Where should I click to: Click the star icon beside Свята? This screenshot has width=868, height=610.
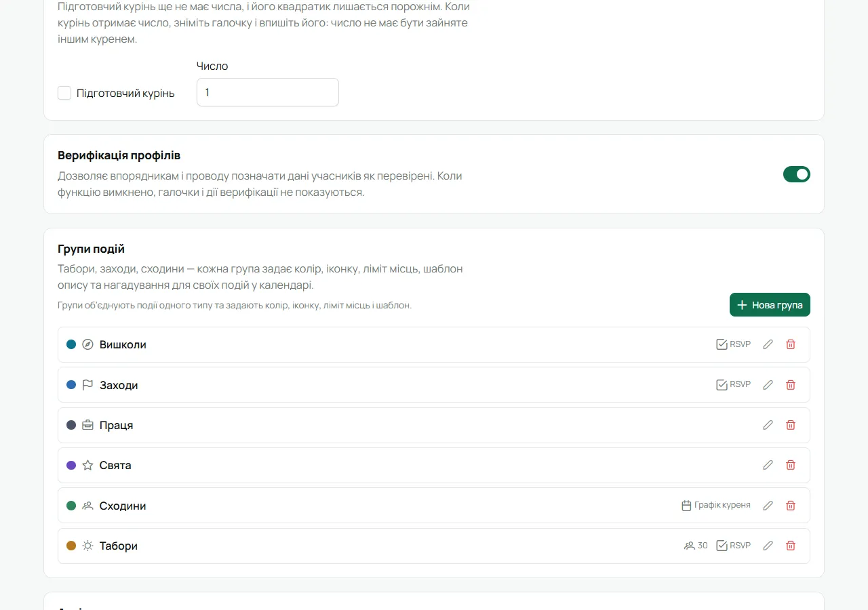(87, 465)
